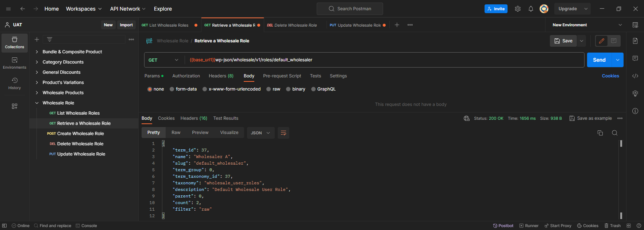This screenshot has height=230, width=644.
Task: Expand Bundle & Composite Product folder
Action: pyautogui.click(x=37, y=52)
